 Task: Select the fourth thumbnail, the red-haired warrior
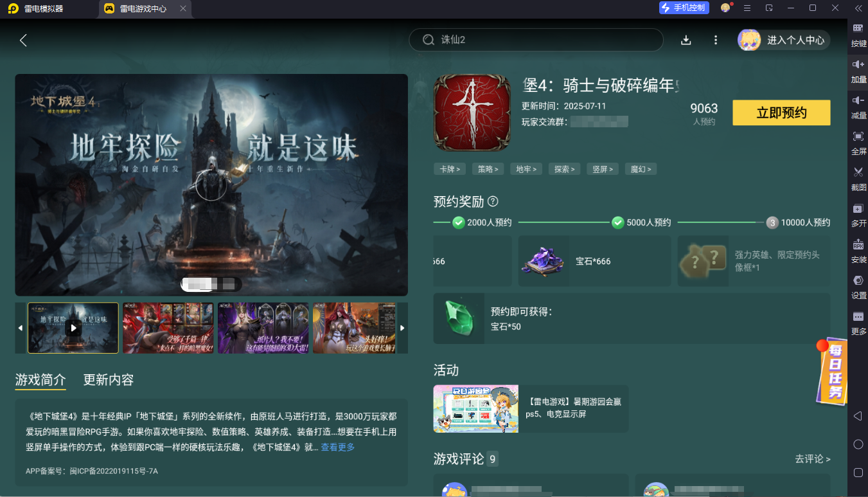(355, 328)
